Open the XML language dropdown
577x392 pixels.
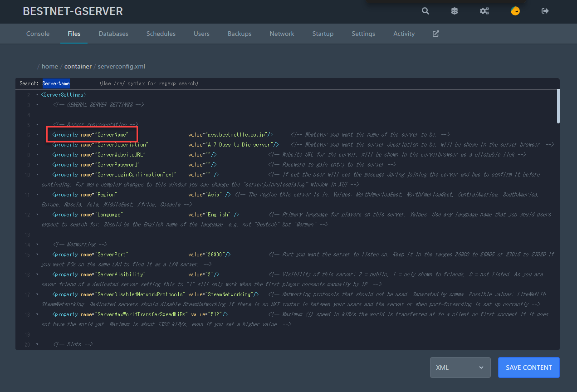pyautogui.click(x=460, y=367)
